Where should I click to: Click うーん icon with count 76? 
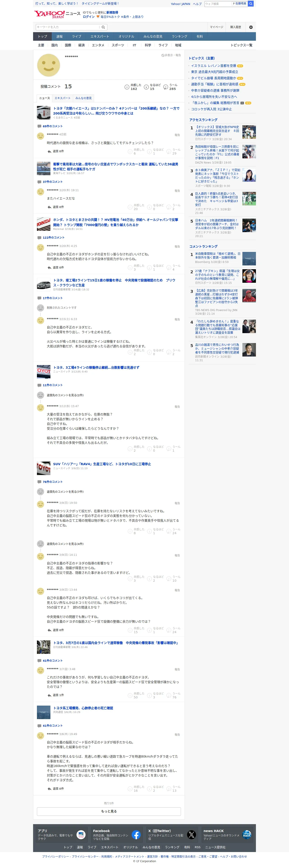tap(169, 695)
